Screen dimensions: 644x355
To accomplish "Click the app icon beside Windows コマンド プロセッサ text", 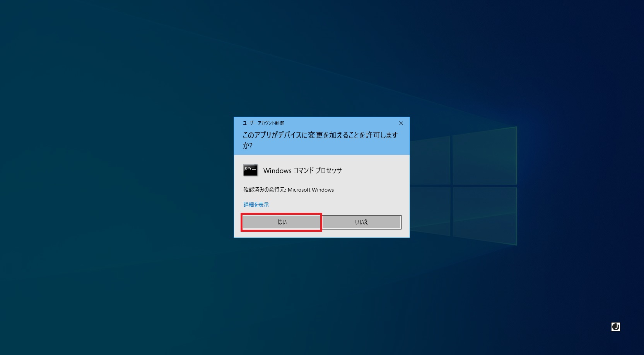I will click(250, 169).
